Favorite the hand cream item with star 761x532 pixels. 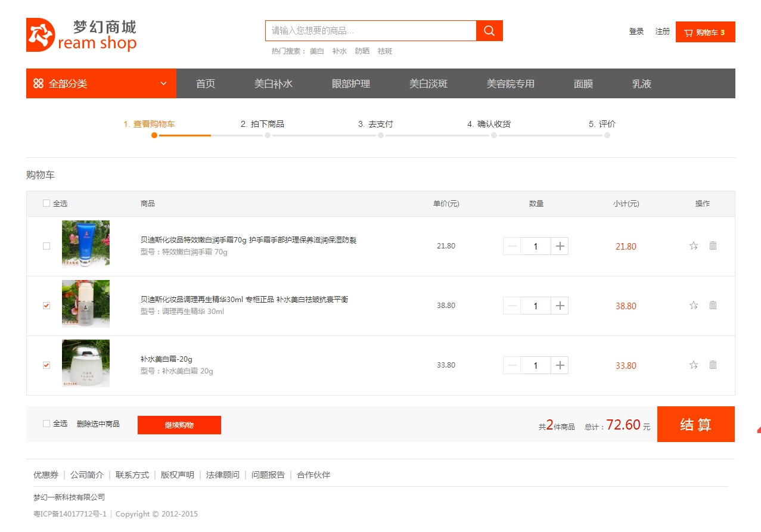click(694, 245)
